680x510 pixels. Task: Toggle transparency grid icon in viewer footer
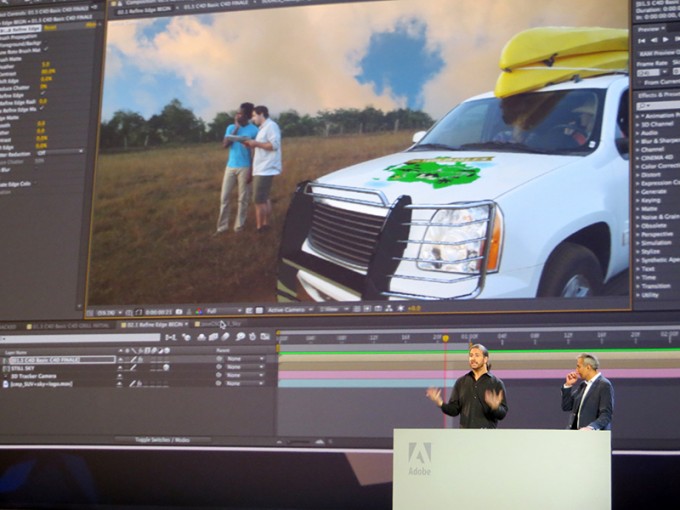tap(259, 311)
